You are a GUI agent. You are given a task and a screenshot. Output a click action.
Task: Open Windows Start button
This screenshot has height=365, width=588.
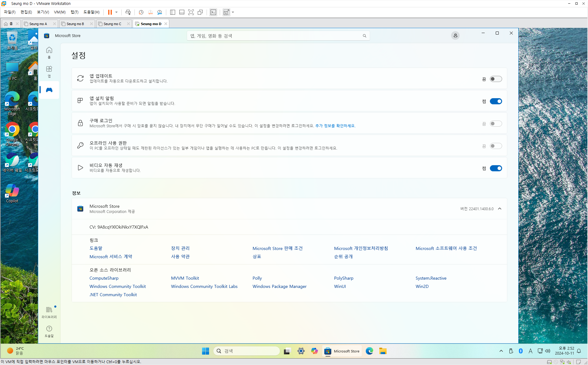click(x=205, y=351)
